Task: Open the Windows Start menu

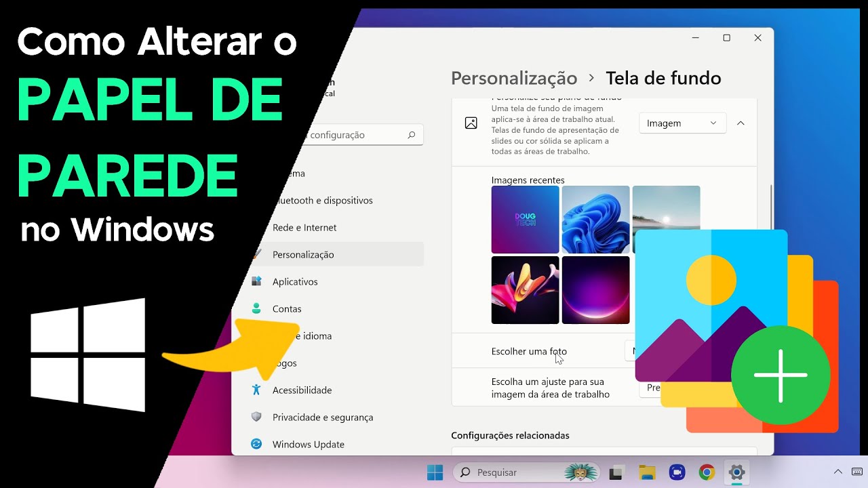Action: pos(435,472)
